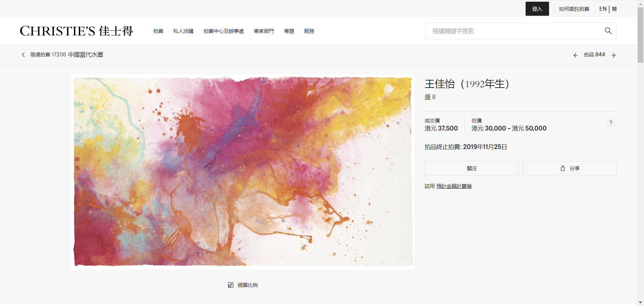644x306 pixels.
Task: View next lot with the right arrow
Action: [x=613, y=55]
